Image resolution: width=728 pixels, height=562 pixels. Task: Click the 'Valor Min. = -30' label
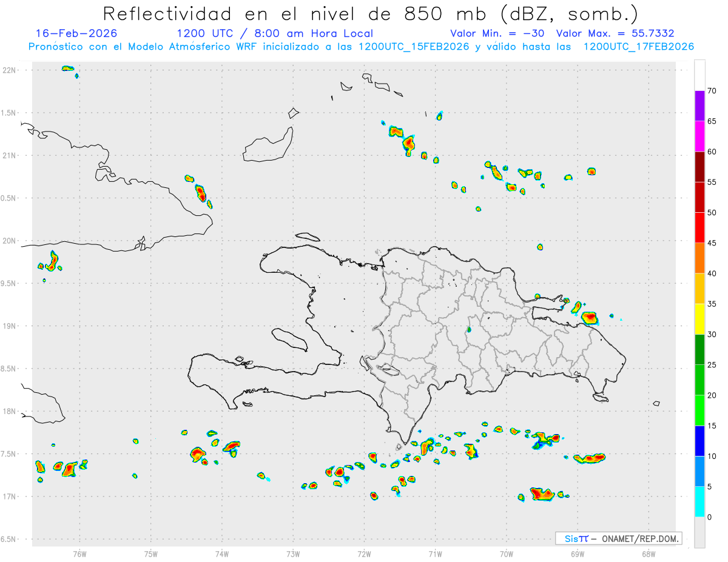497,33
